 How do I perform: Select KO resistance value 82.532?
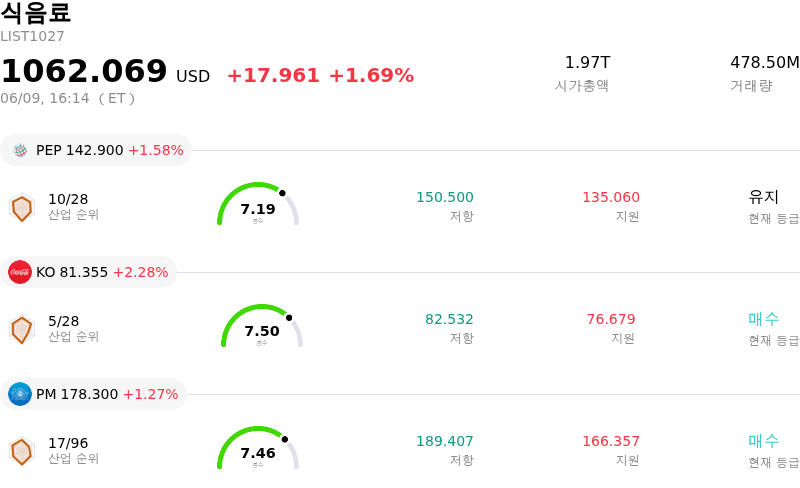point(449,319)
